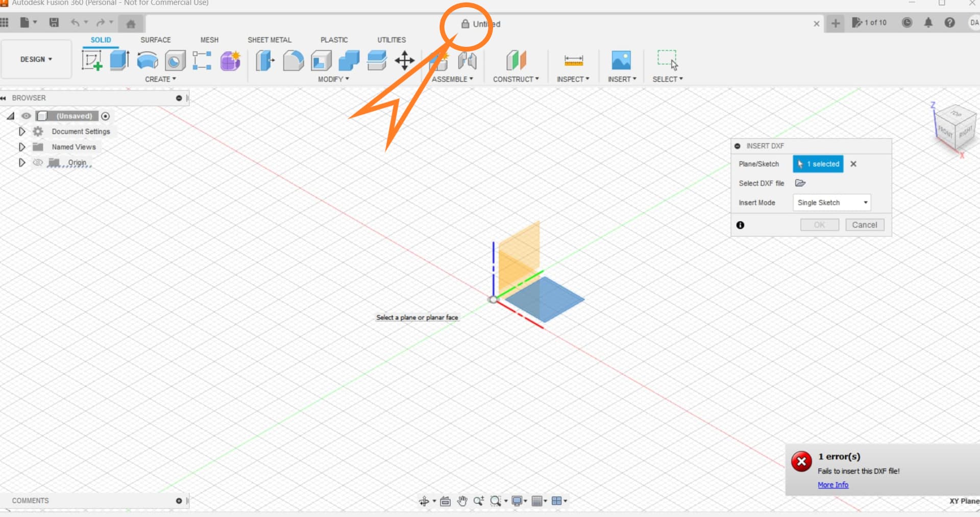Open the Insert Mode dropdown
Screen dimensions: 980x517
[x=831, y=202]
